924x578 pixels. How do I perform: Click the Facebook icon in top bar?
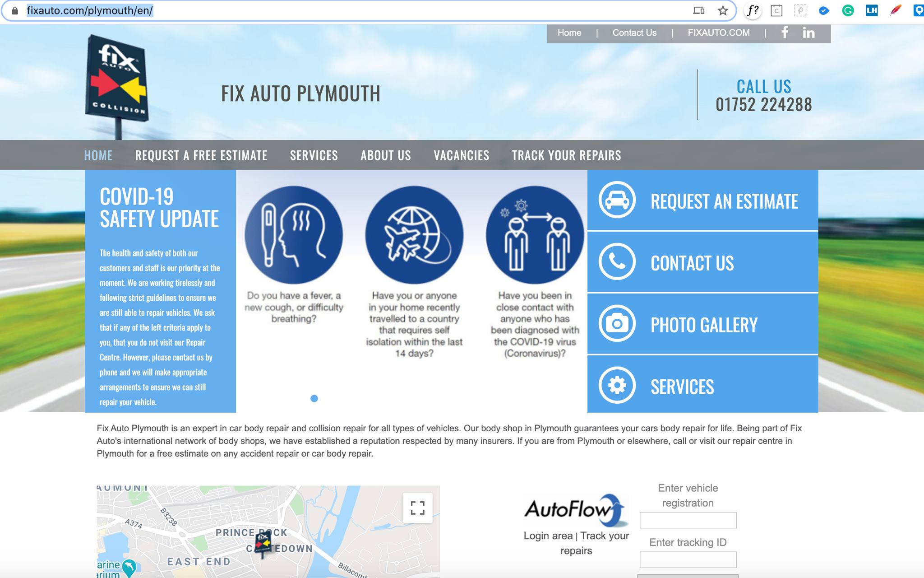785,33
